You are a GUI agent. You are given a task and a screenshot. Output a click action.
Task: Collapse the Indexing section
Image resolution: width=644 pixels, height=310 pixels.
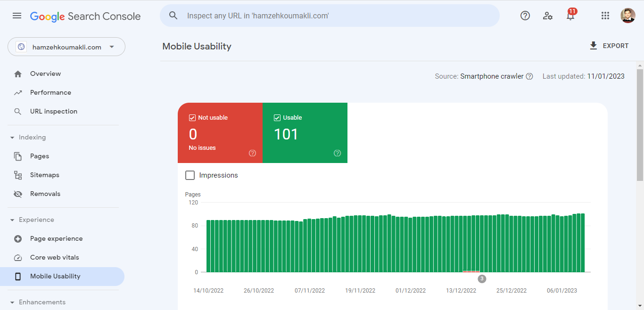(12, 138)
